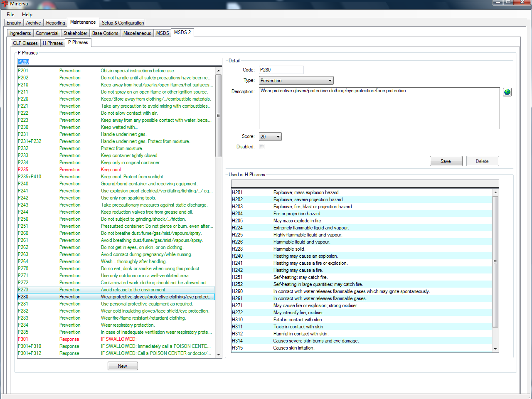The width and height of the screenshot is (532, 399).
Task: Select the MSDS sub-tab
Action: click(x=163, y=33)
